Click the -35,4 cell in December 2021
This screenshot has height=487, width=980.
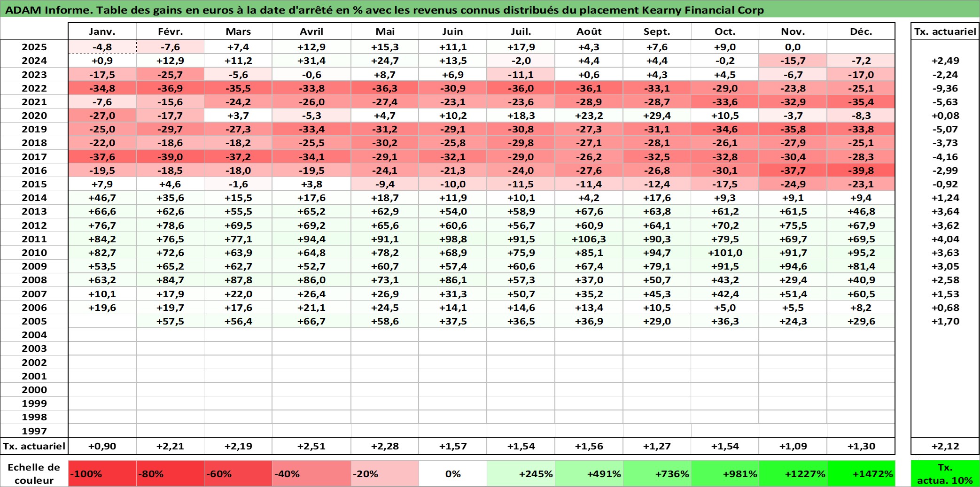point(861,102)
